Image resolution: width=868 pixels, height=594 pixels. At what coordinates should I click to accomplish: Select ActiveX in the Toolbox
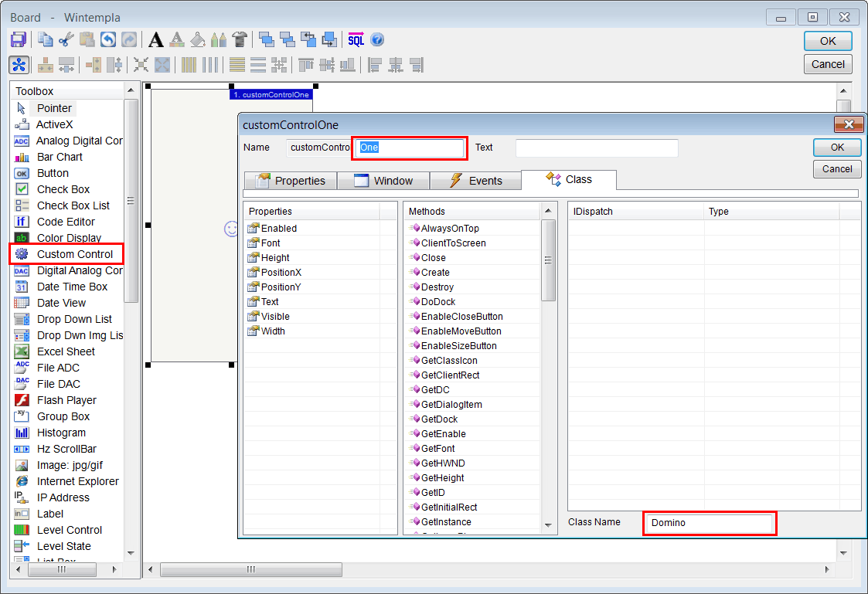coord(54,124)
